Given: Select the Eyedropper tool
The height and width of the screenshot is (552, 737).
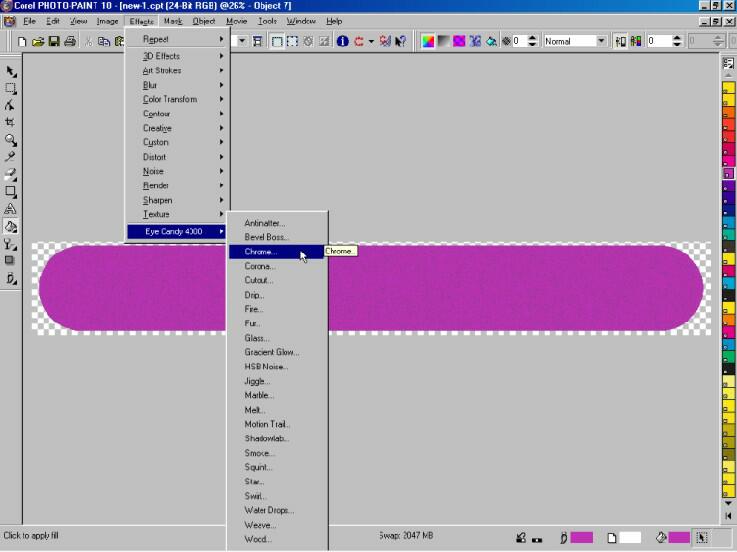Looking at the screenshot, I should point(10,157).
